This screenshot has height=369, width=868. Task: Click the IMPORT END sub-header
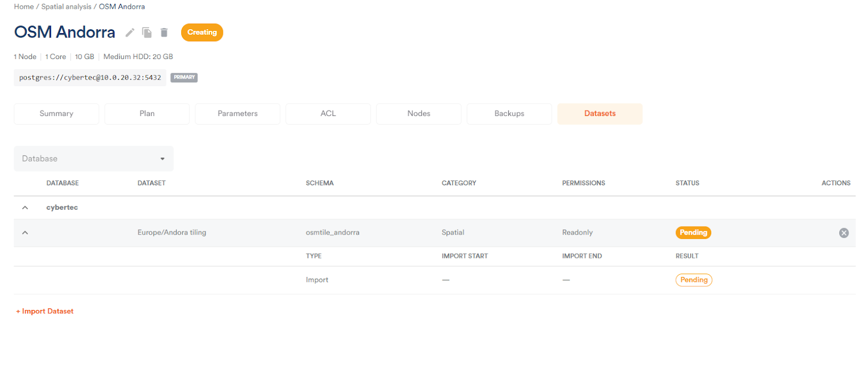[x=582, y=256]
